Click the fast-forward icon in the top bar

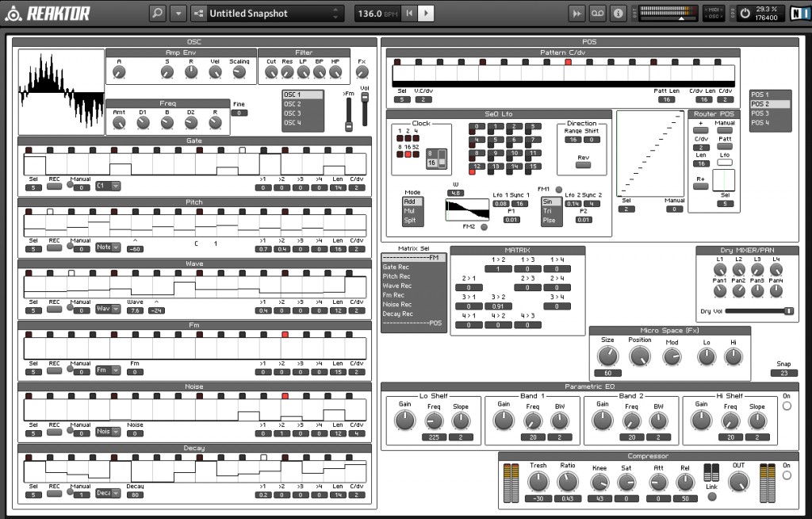coord(576,13)
